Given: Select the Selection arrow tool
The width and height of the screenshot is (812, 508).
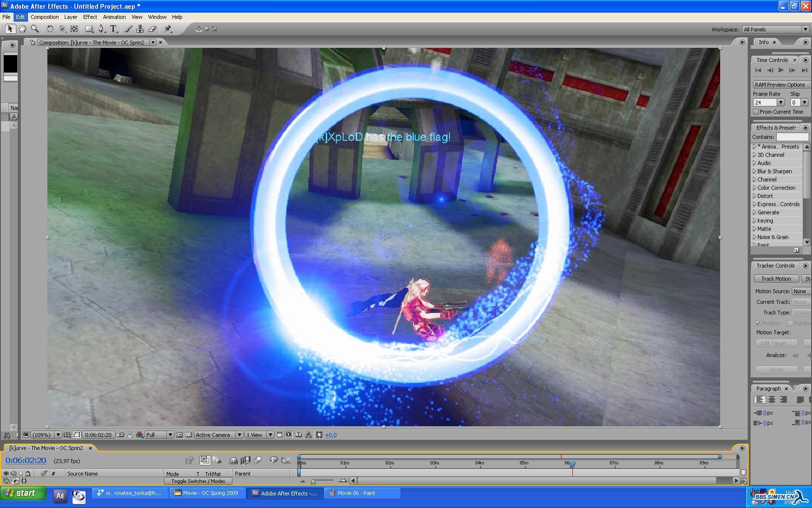Looking at the screenshot, I should coord(10,29).
